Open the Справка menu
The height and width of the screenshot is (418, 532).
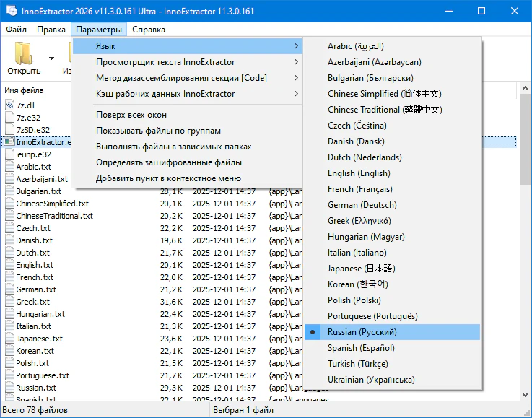click(149, 30)
